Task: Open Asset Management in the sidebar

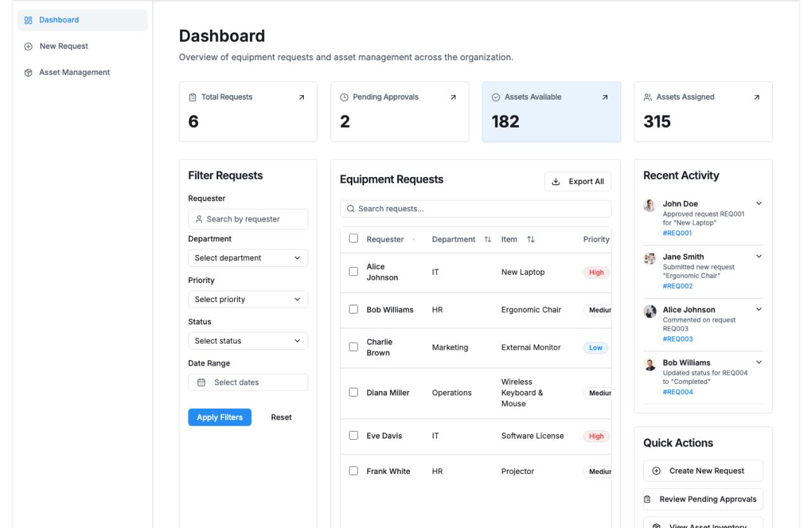Action: click(74, 72)
